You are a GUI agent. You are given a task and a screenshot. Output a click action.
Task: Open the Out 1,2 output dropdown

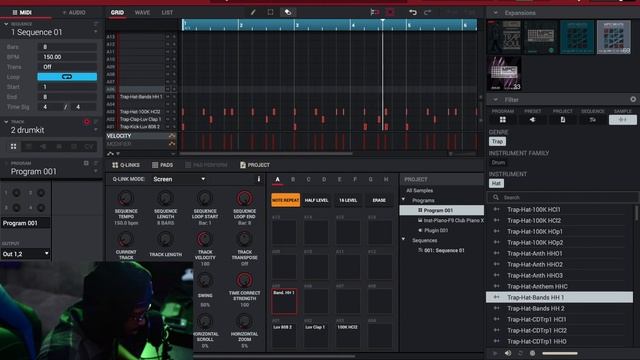[x=25, y=254]
